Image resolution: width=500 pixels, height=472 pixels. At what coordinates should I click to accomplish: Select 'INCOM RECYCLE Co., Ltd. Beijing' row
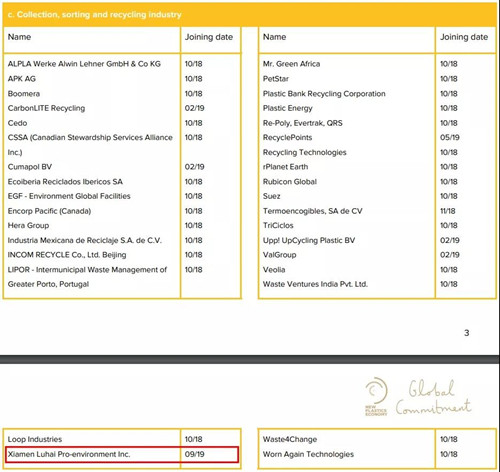[67, 255]
